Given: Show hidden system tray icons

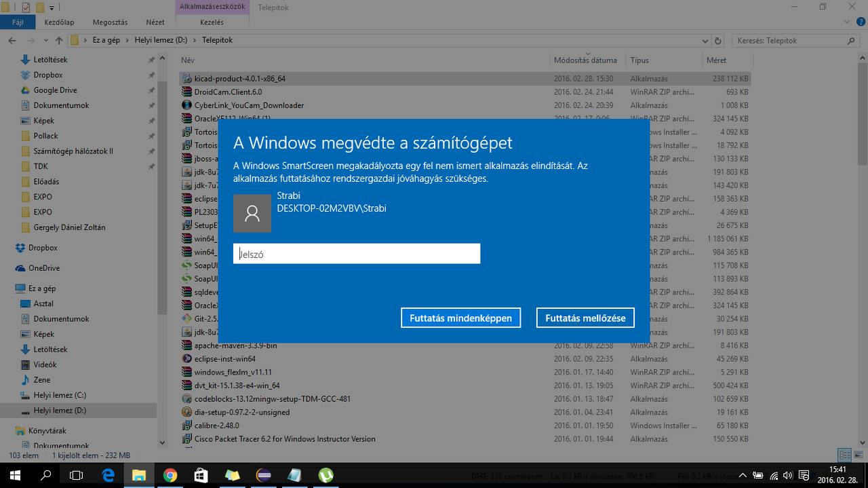Looking at the screenshot, I should coord(742,475).
